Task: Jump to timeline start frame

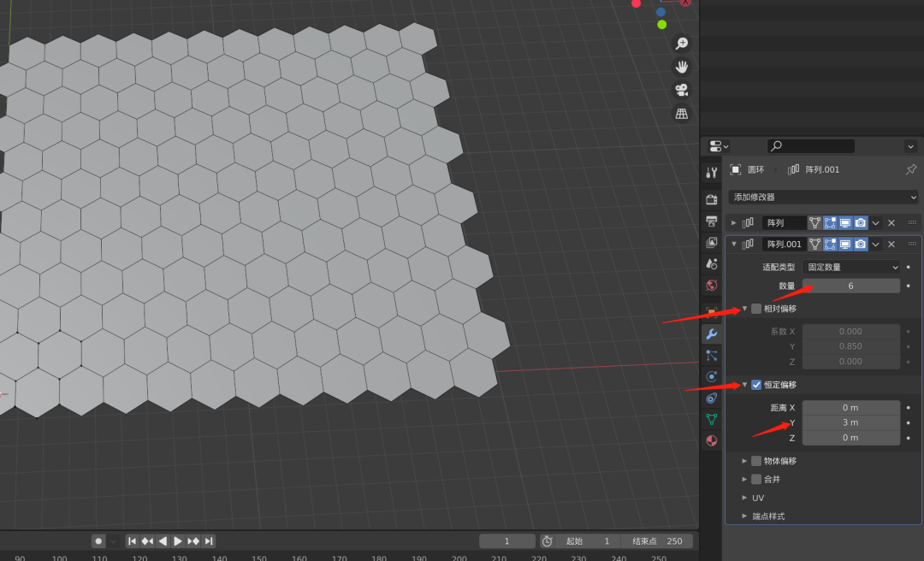Action: 132,541
